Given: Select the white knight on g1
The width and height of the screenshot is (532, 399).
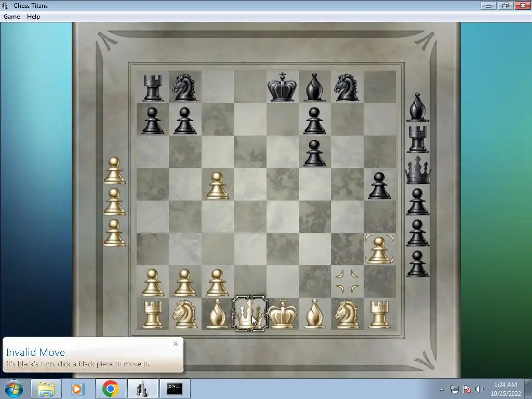Looking at the screenshot, I should coord(347,314).
